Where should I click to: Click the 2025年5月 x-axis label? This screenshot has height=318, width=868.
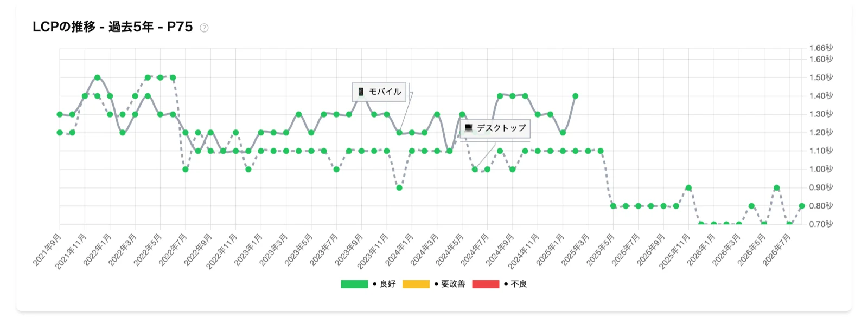pyautogui.click(x=601, y=250)
